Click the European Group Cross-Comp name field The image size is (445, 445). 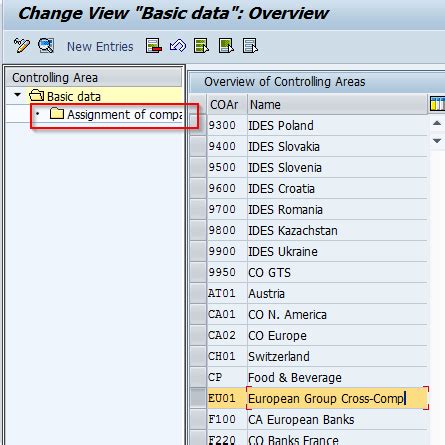(x=337, y=398)
